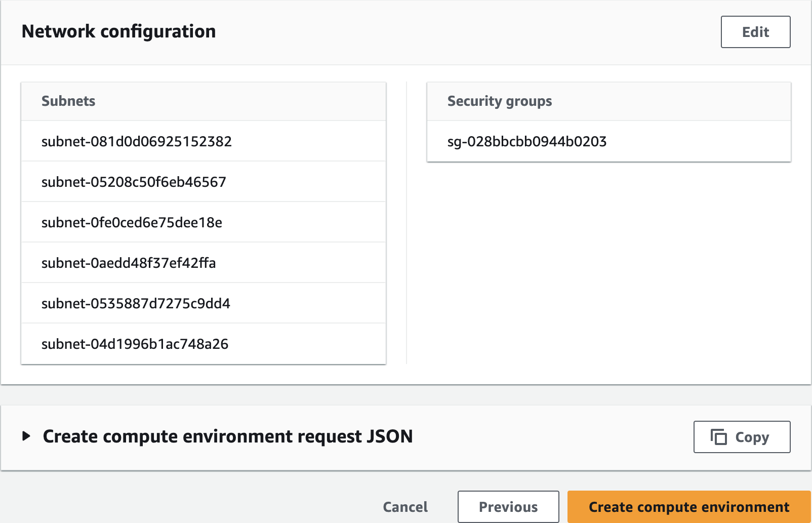The image size is (812, 523).
Task: Select subnet-05208c50f6eb46567 row
Action: pos(134,182)
